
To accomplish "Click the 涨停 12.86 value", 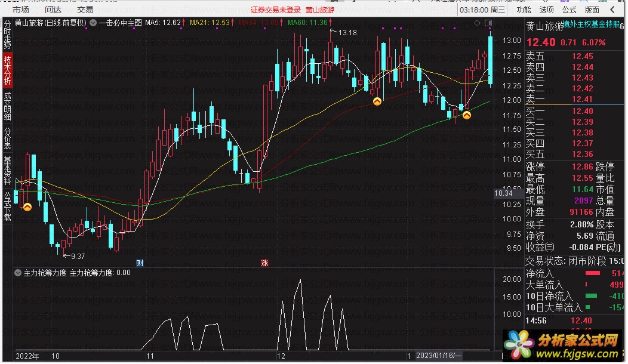I will pyautogui.click(x=583, y=166).
